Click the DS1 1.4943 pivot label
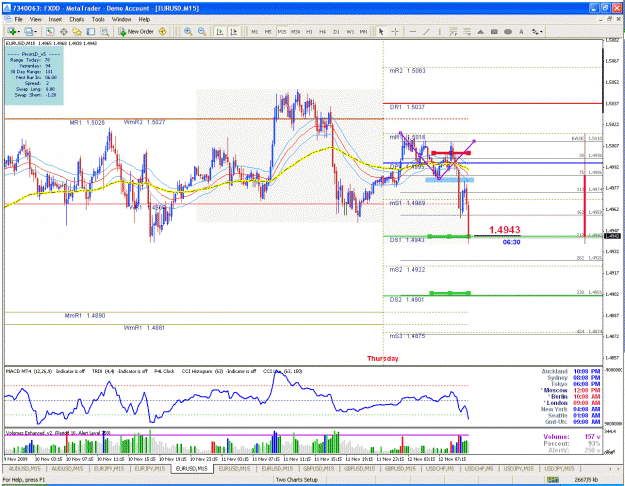The height and width of the screenshot is (486, 625). (407, 240)
